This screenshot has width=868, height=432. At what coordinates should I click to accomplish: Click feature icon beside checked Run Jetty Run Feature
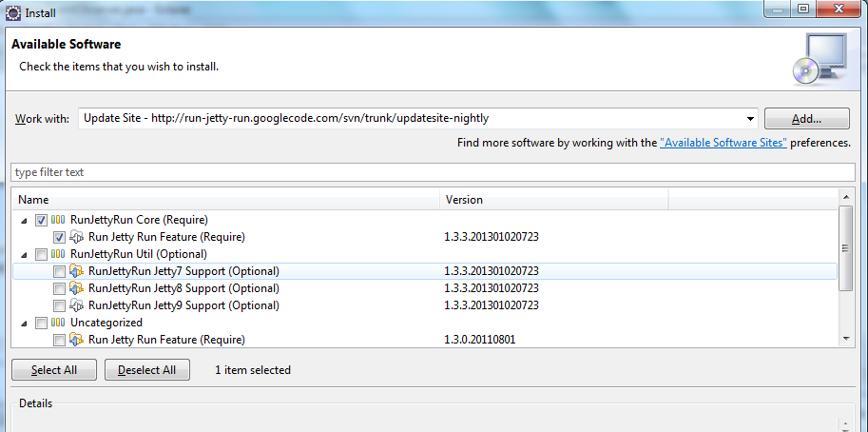pyautogui.click(x=76, y=237)
